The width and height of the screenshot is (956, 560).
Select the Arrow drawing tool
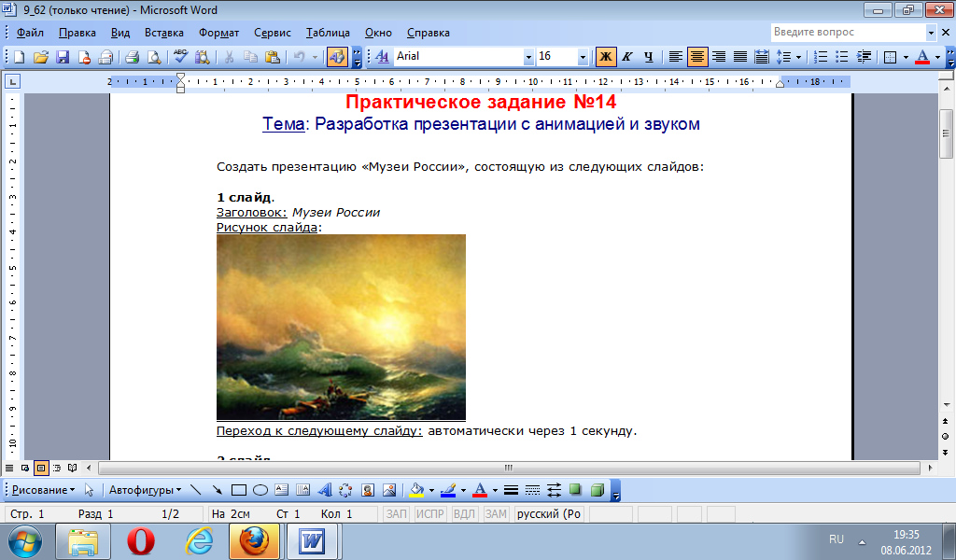[217, 490]
